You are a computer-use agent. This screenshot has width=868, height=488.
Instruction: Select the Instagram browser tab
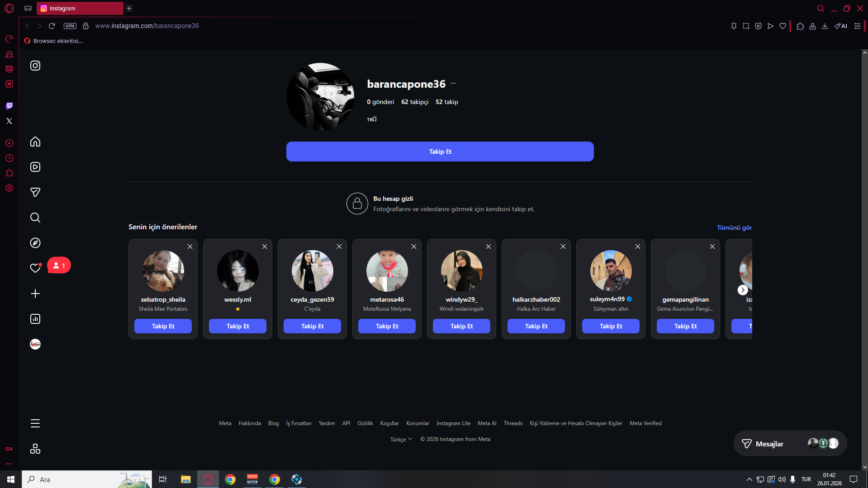pos(80,8)
